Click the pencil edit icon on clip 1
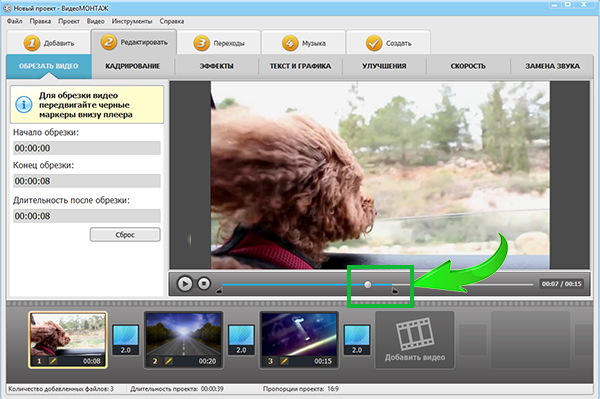Viewport: 600px width, 399px height. pos(53,360)
